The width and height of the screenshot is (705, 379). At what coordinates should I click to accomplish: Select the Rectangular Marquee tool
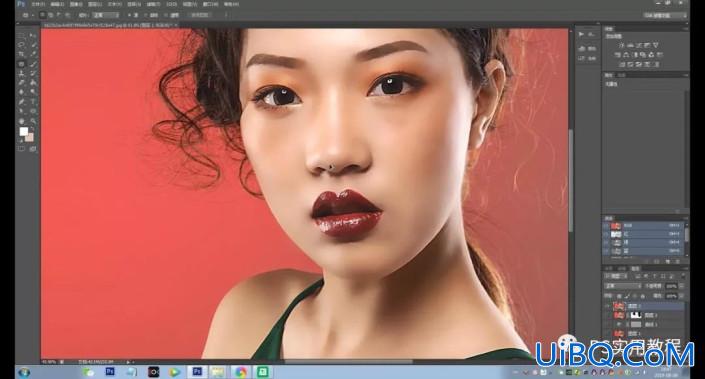[x=22, y=36]
